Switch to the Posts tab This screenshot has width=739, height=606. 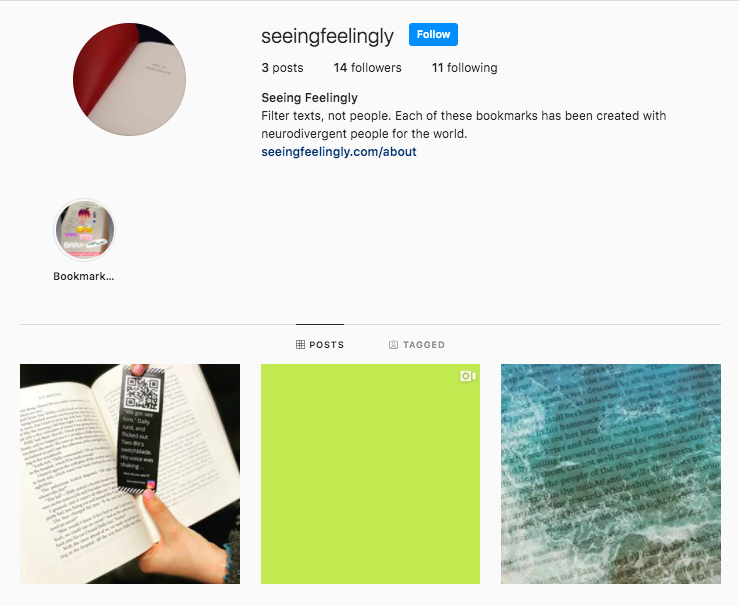(x=320, y=344)
